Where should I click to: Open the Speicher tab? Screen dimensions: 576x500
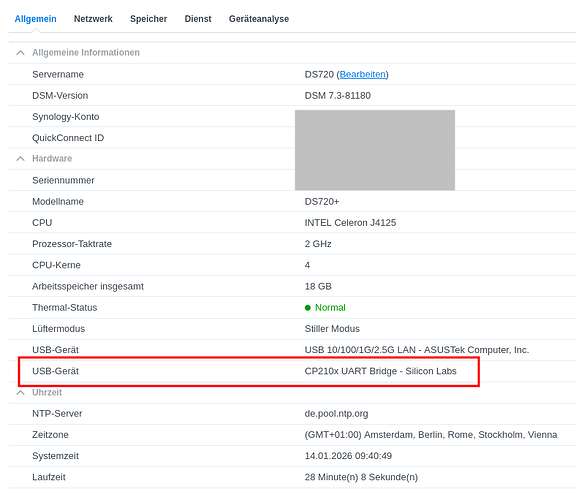148,19
